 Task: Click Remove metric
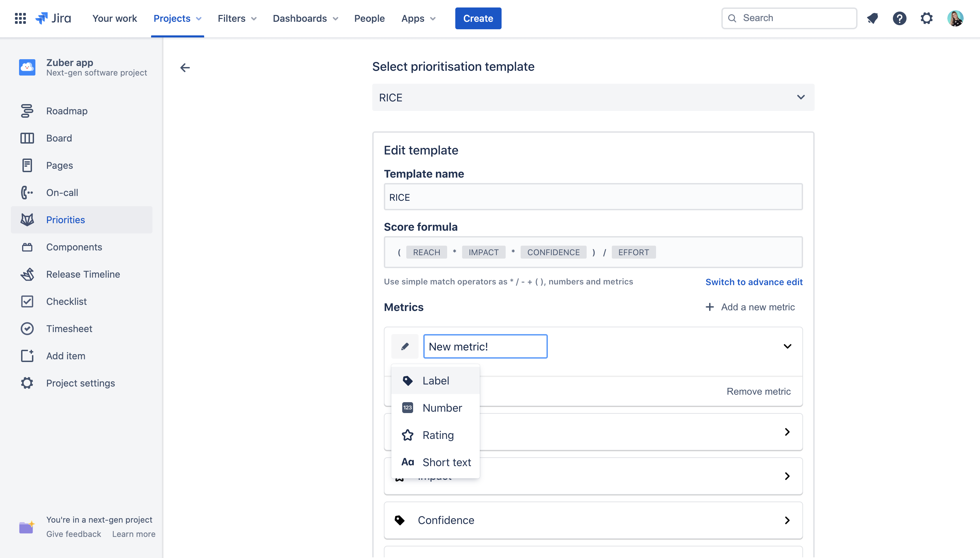[758, 391]
